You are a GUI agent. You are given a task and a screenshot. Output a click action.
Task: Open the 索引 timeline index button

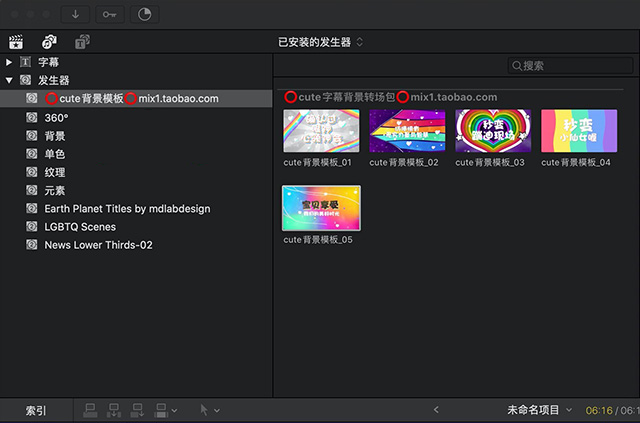coord(36,410)
